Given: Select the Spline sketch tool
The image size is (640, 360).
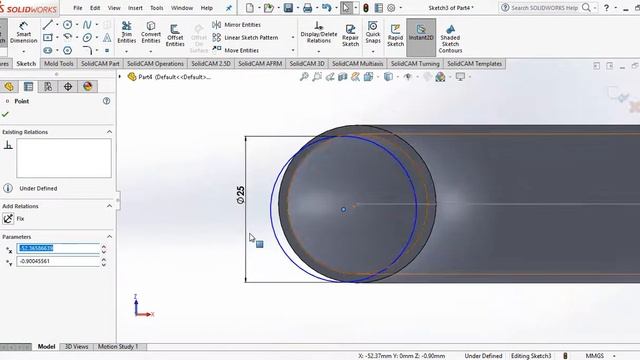Looking at the screenshot, I should coord(87,24).
